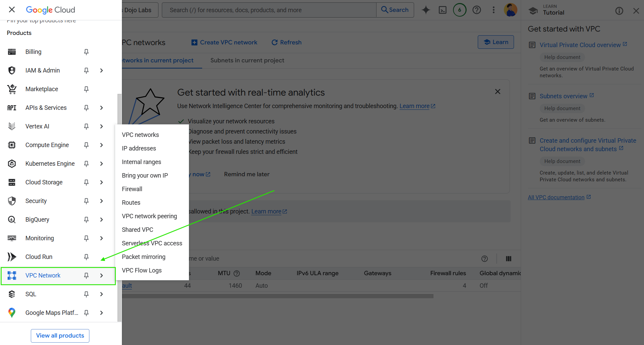Click the resource search input field

coord(269,10)
